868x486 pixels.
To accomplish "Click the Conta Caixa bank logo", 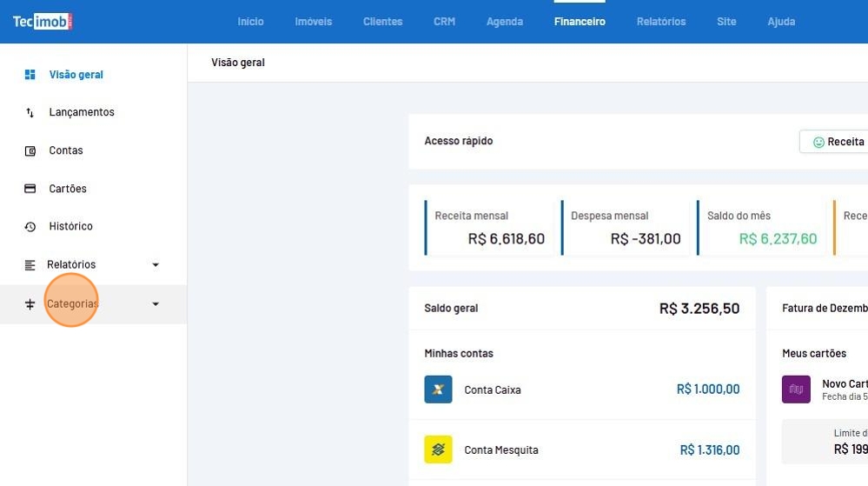I will point(438,389).
